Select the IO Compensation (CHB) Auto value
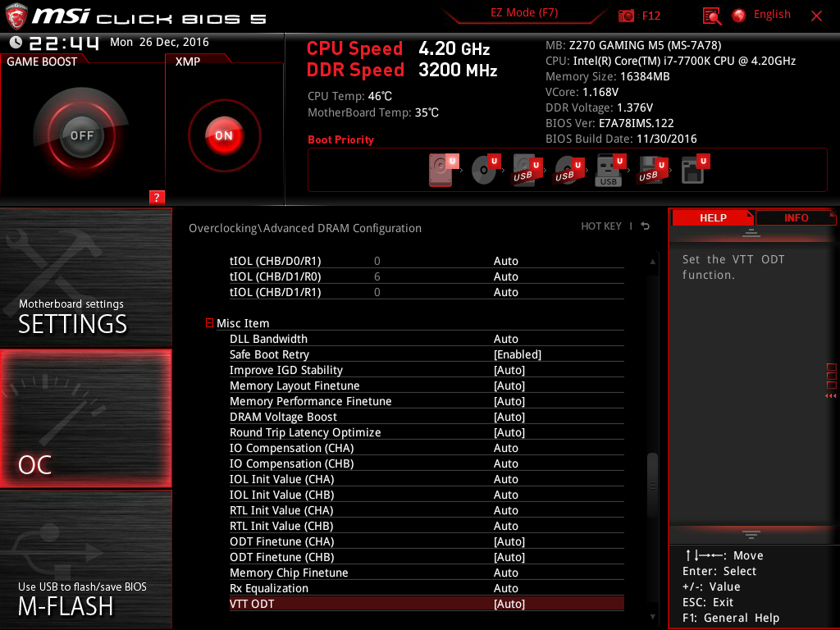840x630 pixels. coord(505,463)
